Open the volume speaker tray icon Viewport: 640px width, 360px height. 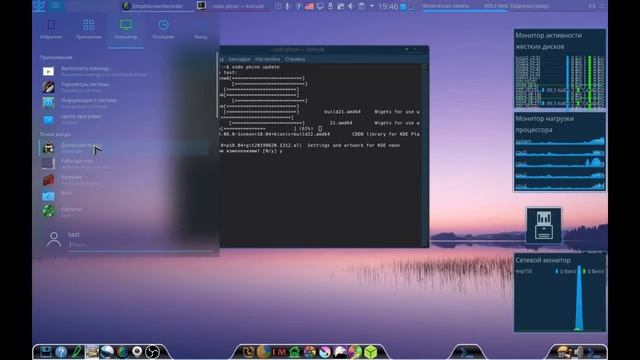pos(350,6)
